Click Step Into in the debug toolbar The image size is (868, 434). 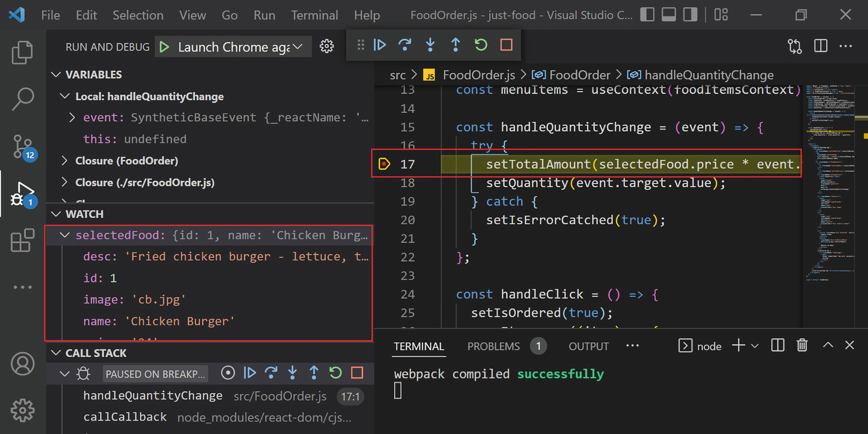pos(430,45)
